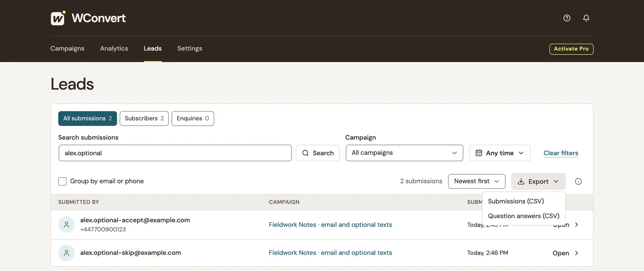Click email alex.optional-accept@example.com
644x271 pixels.
(x=135, y=220)
